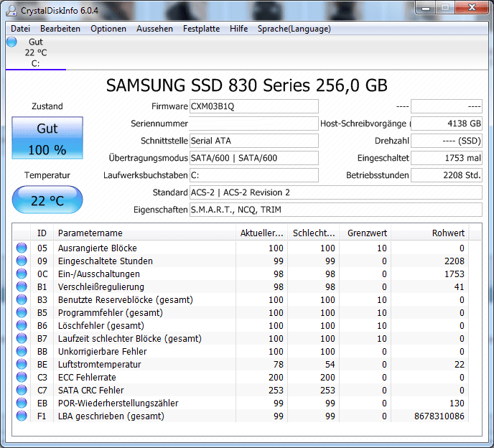Click the Schlecht... column header

tap(314, 233)
